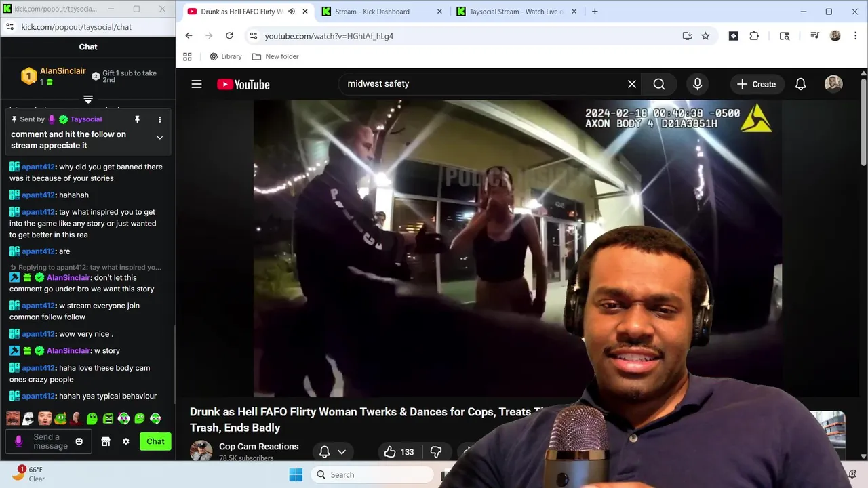
Task: Open the YouTube account avatar menu
Action: point(833,84)
